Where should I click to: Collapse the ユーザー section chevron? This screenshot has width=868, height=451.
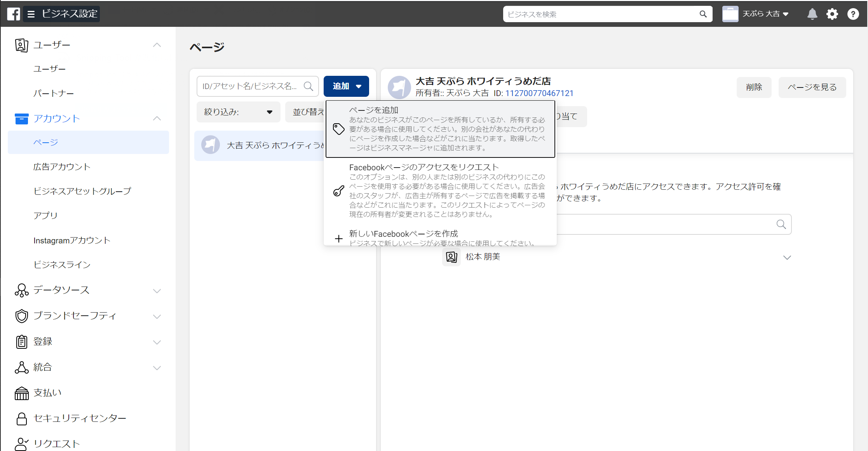[157, 45]
